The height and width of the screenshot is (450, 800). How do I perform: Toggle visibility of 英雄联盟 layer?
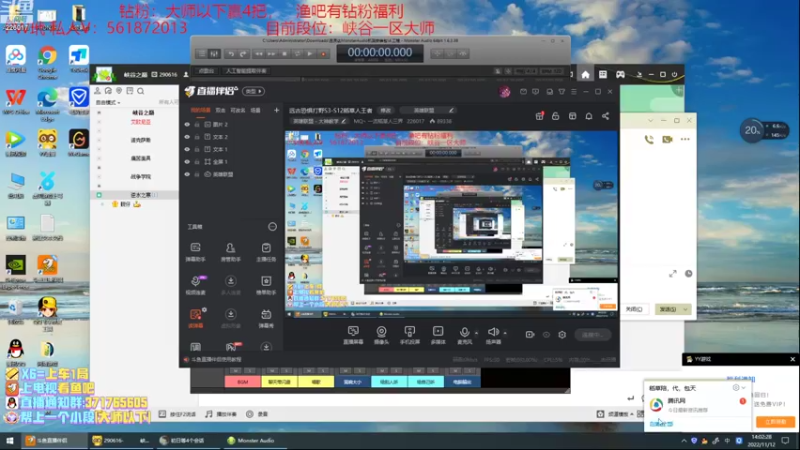[187, 174]
